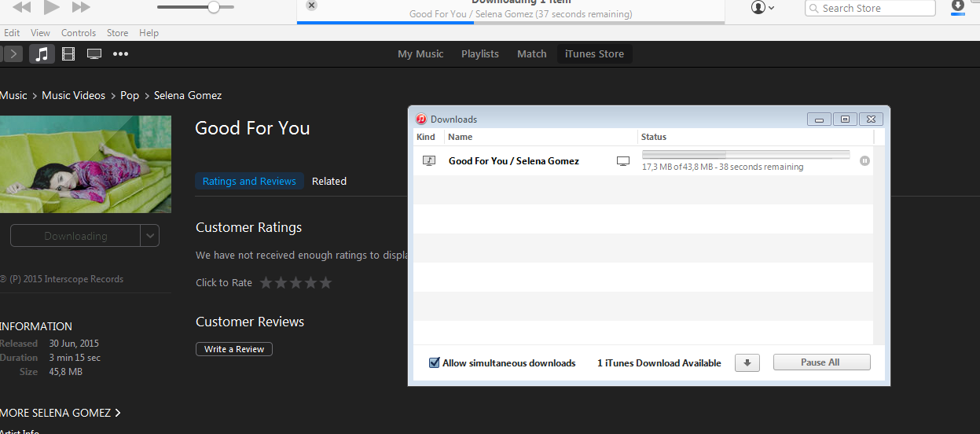Cancel the download in the status display

[311, 6]
